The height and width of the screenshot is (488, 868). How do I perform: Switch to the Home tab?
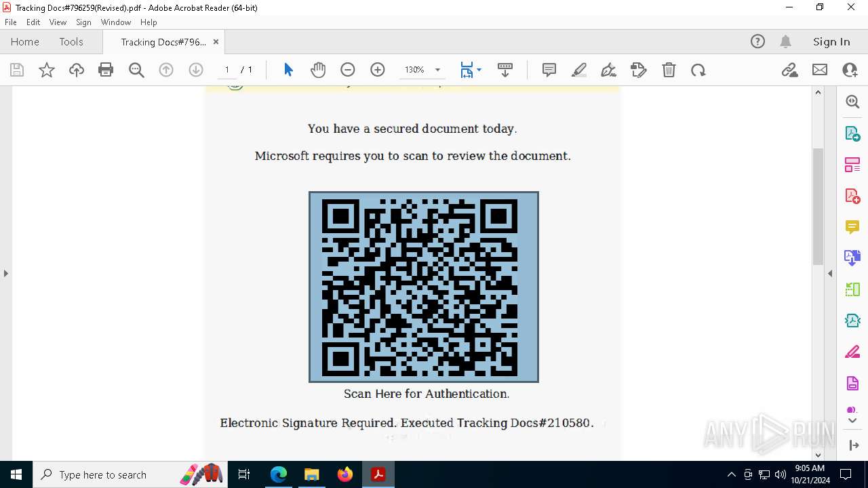pos(25,41)
